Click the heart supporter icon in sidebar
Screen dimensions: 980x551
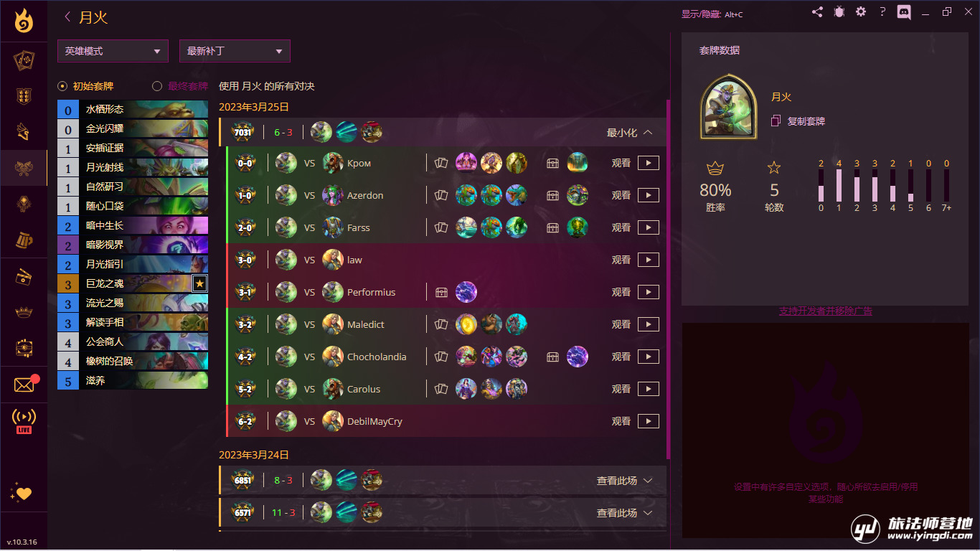(x=24, y=493)
